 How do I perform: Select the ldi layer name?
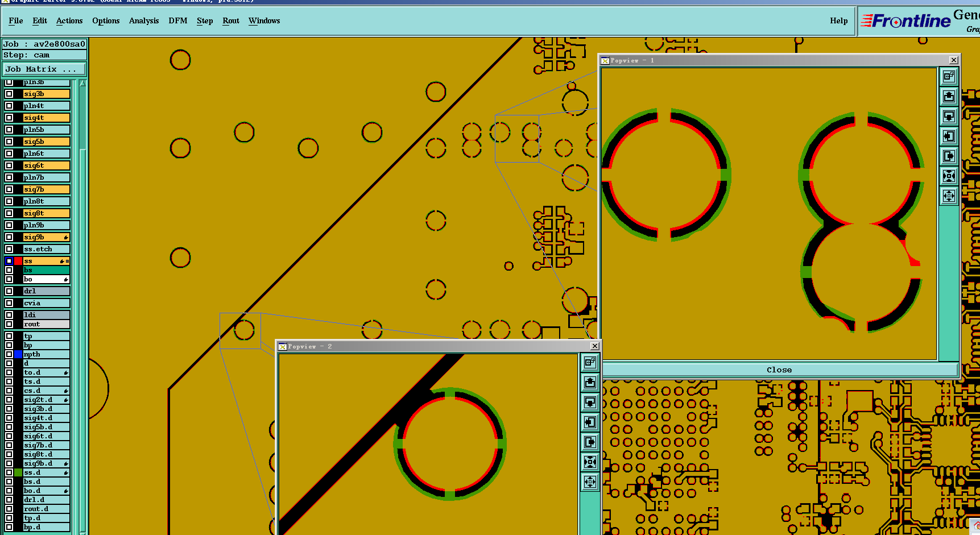pyautogui.click(x=46, y=315)
